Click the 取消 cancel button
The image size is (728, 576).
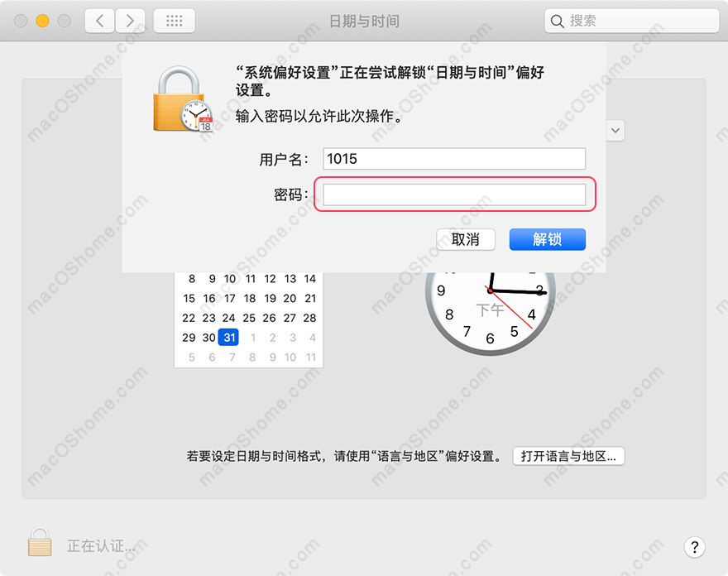[466, 239]
